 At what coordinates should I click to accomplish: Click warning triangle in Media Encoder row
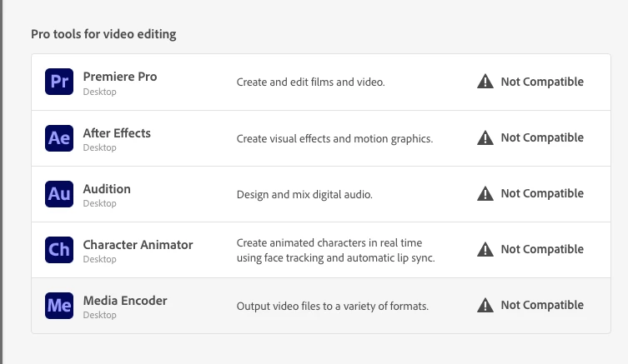485,305
